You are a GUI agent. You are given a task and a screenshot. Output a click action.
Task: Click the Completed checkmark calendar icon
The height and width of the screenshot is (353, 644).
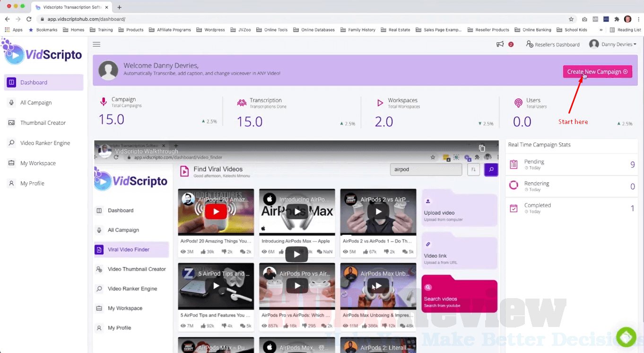(513, 208)
